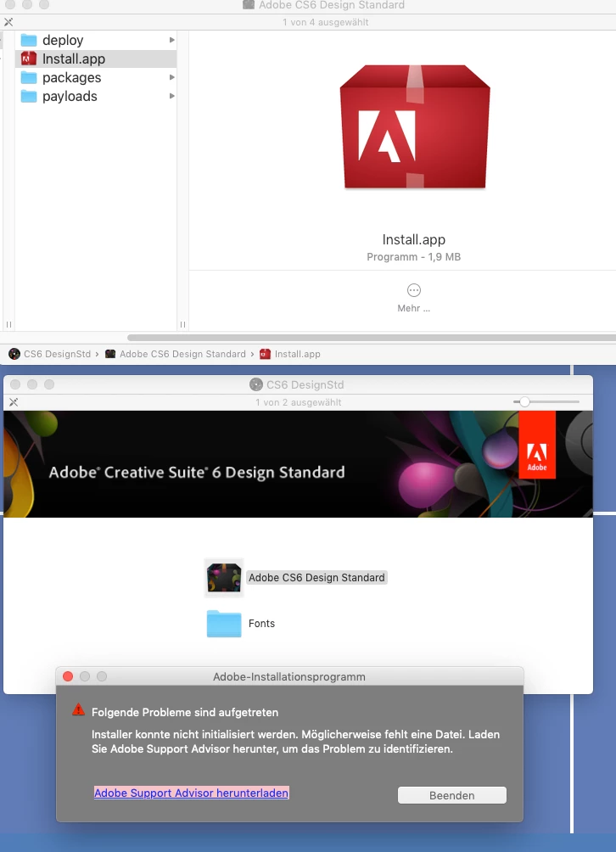616x852 pixels.
Task: Click Install.app text in path bar
Action: 297,354
